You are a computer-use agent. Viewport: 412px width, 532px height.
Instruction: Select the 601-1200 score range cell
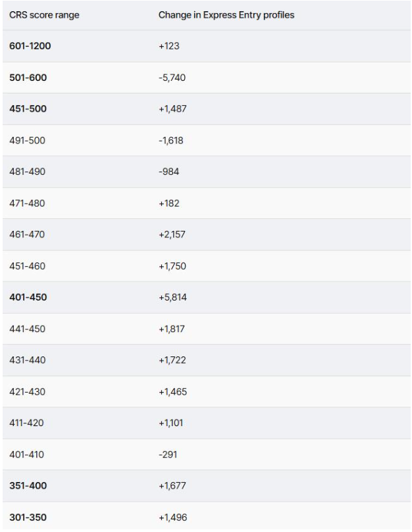30,46
